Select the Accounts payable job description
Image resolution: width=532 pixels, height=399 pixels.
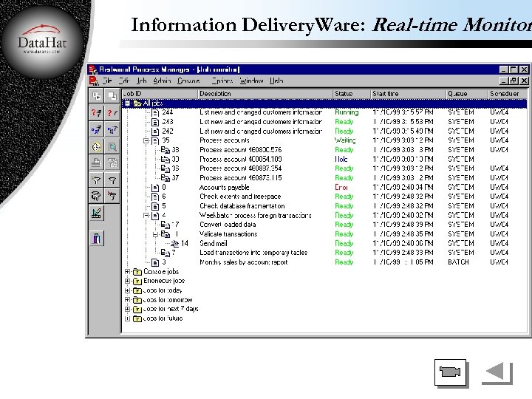click(225, 187)
